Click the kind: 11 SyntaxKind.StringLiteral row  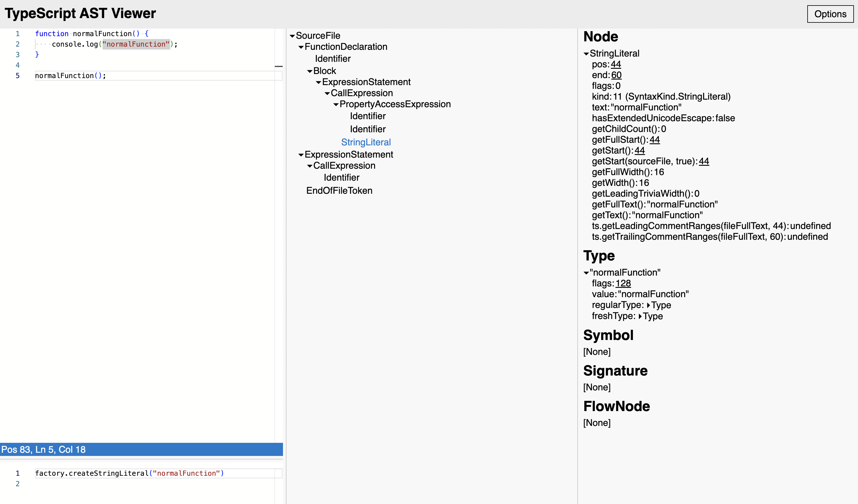(x=661, y=97)
